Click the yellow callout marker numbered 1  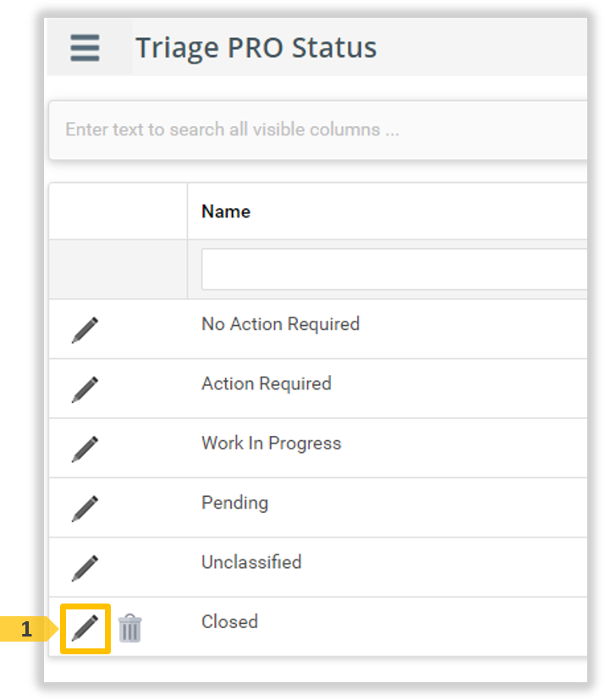pos(27,629)
